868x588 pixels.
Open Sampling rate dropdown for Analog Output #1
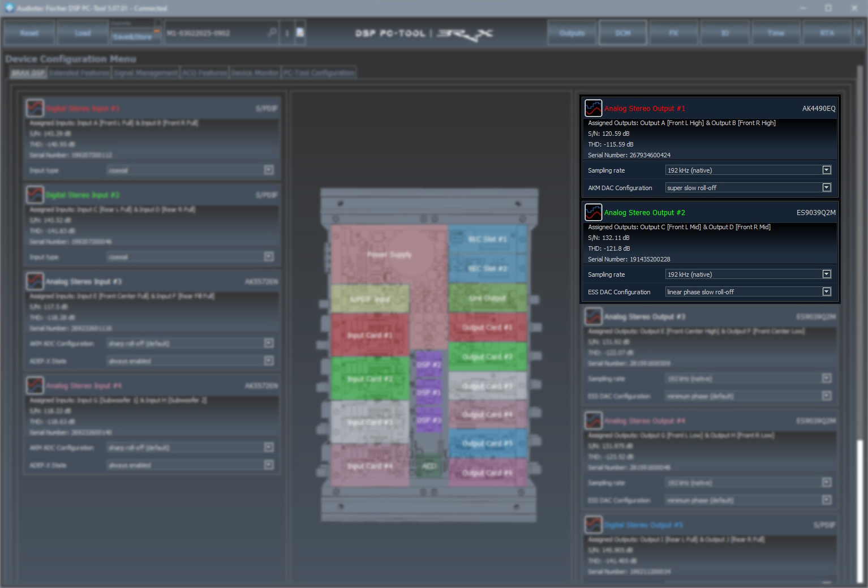click(826, 170)
